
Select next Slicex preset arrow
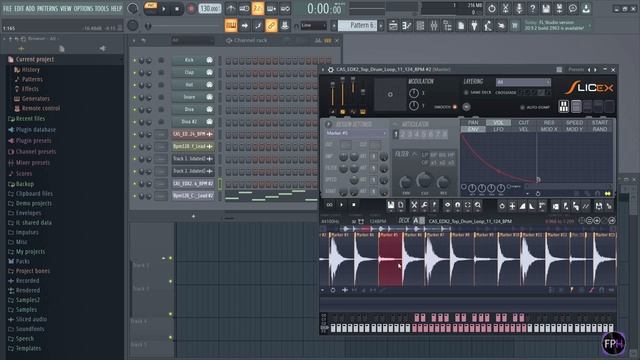point(595,70)
